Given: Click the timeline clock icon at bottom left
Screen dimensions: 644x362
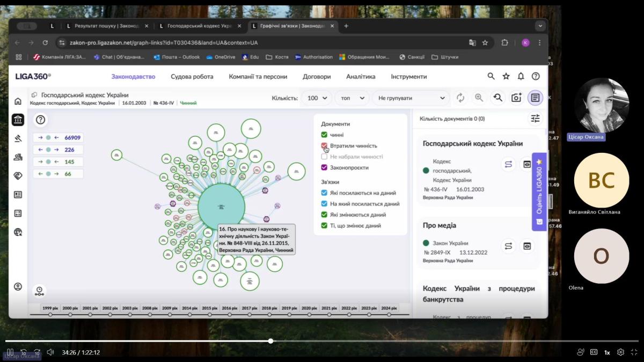Looking at the screenshot, I should pos(39,291).
